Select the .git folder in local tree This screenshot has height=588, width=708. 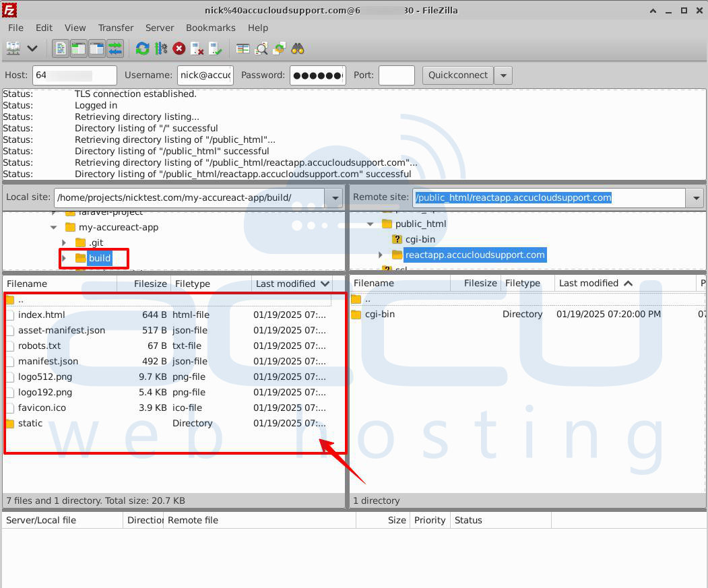(96, 243)
